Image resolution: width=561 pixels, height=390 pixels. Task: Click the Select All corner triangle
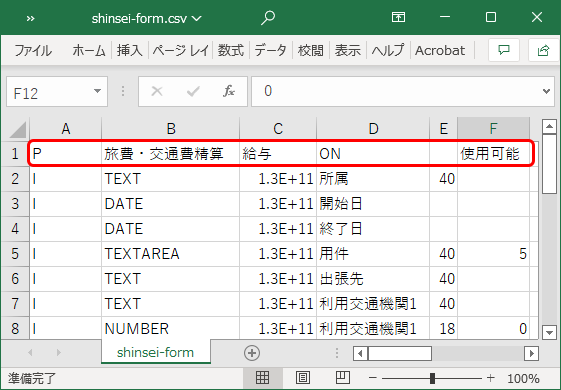pyautogui.click(x=17, y=129)
